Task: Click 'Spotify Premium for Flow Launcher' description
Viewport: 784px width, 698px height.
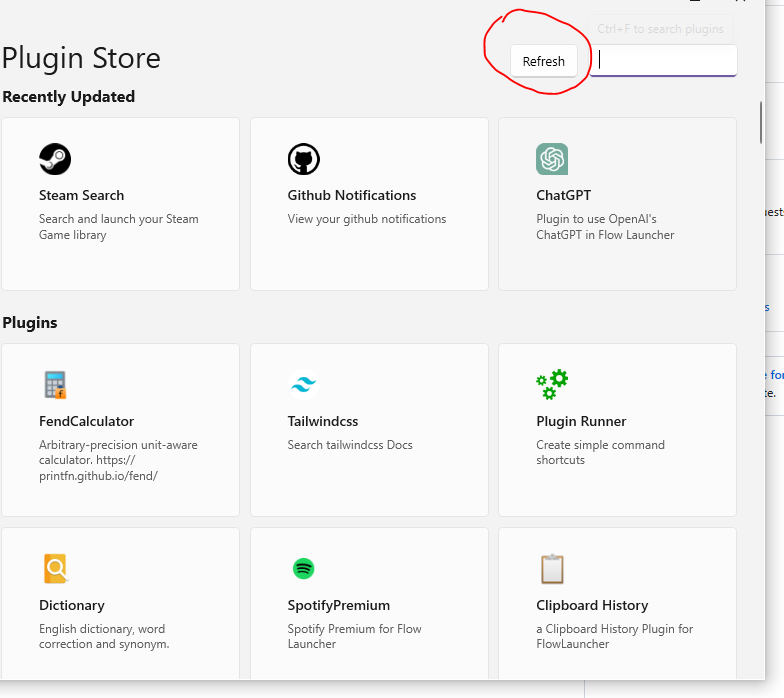Action: [x=354, y=636]
